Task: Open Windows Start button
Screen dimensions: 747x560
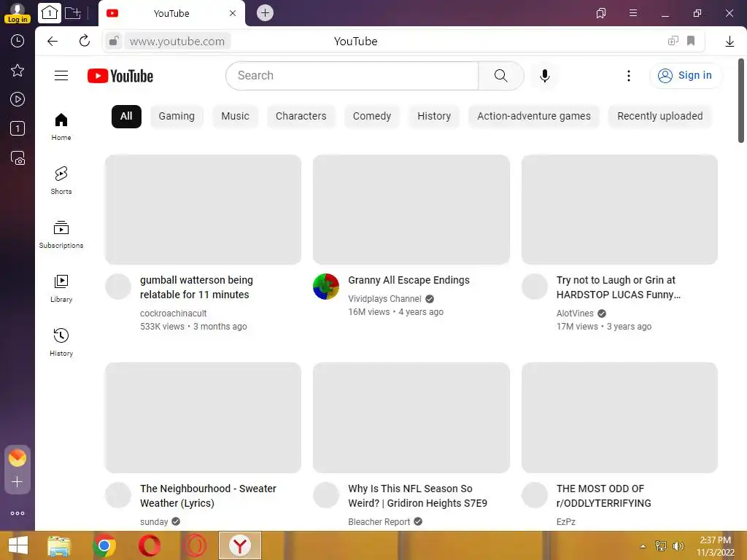Action: click(x=18, y=545)
